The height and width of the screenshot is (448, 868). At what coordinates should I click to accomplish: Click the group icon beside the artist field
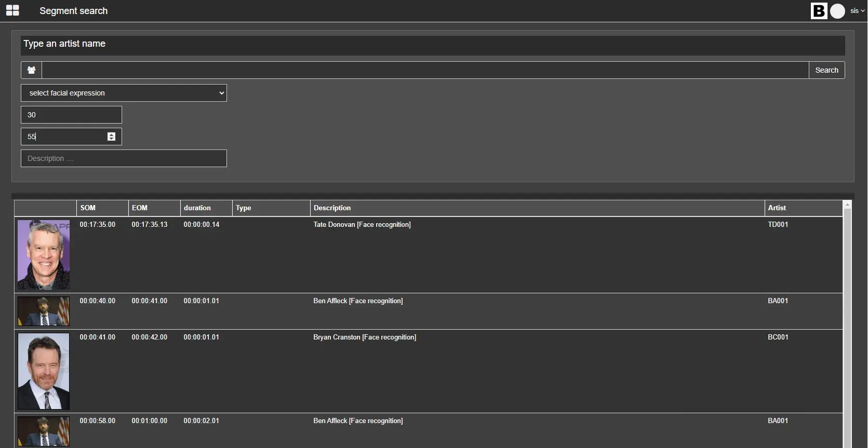tap(31, 70)
